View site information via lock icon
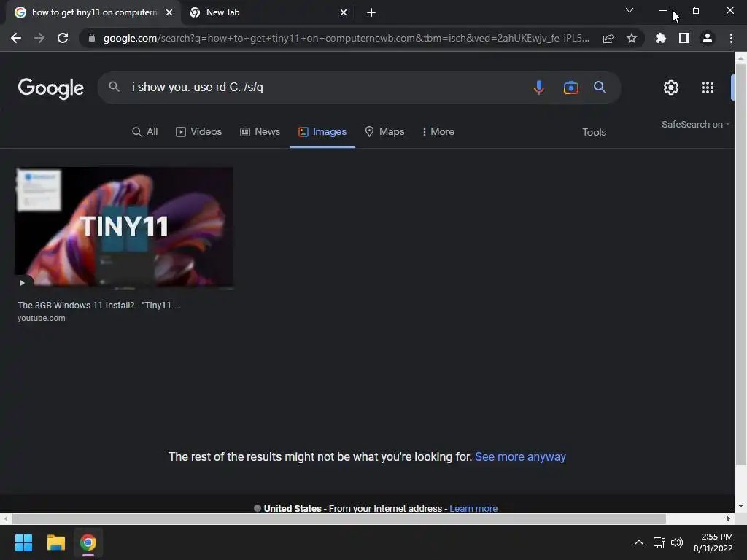The width and height of the screenshot is (747, 560). point(92,38)
